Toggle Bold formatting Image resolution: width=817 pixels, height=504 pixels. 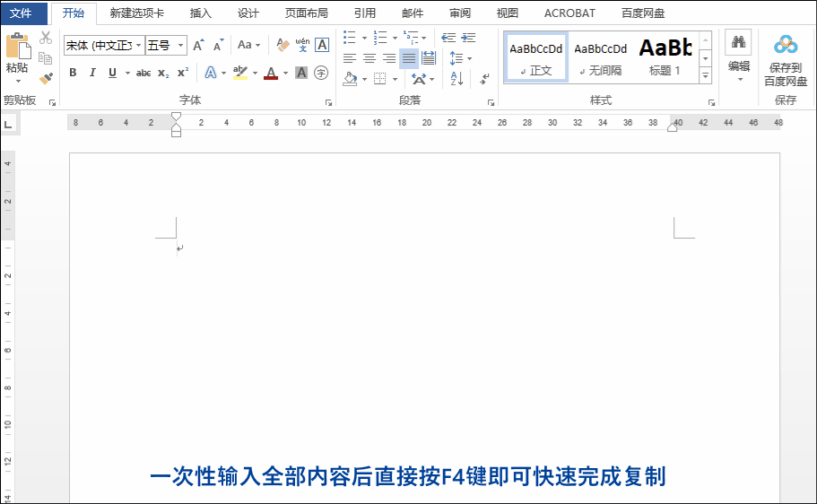click(73, 73)
